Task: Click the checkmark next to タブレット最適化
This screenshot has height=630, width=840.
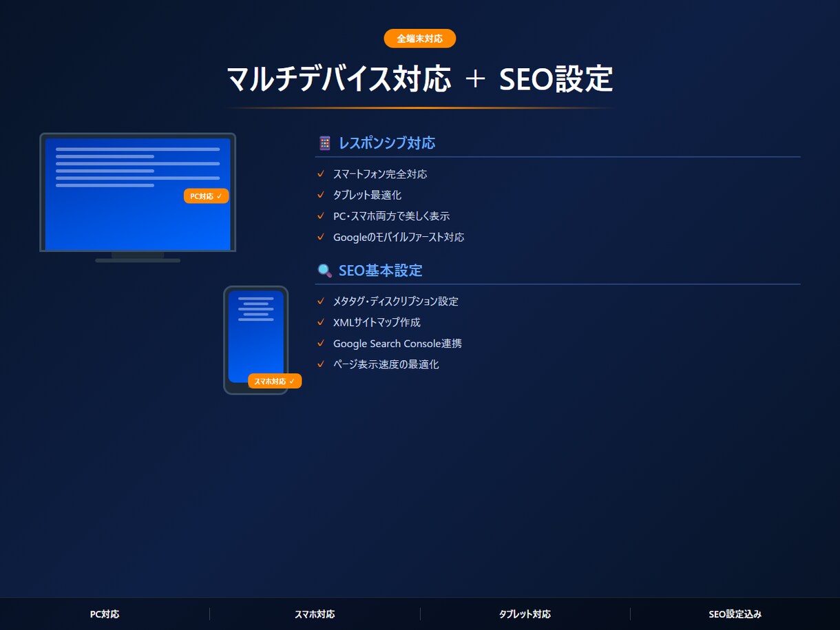Action: [x=320, y=195]
